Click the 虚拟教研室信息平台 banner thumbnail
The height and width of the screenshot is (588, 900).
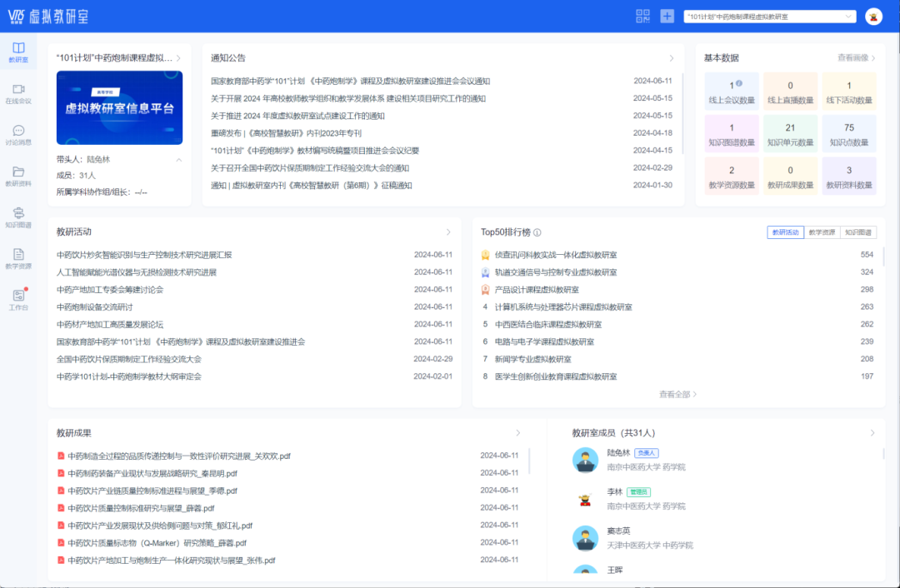119,107
